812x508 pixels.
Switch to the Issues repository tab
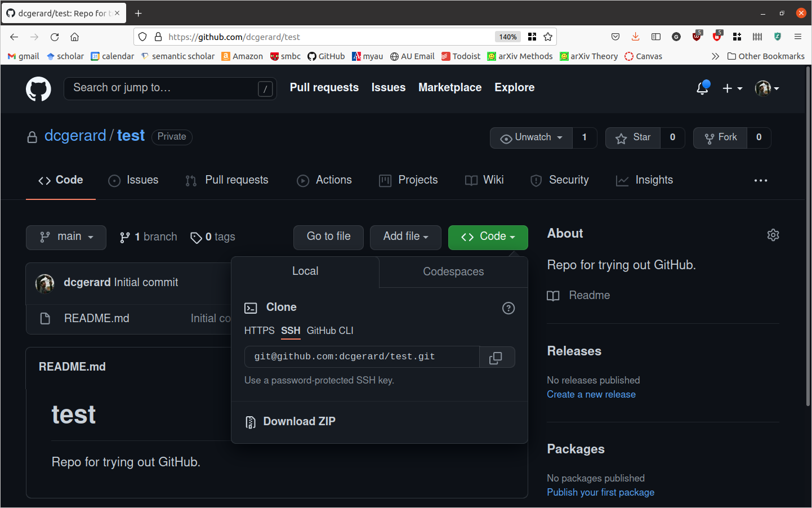(133, 180)
